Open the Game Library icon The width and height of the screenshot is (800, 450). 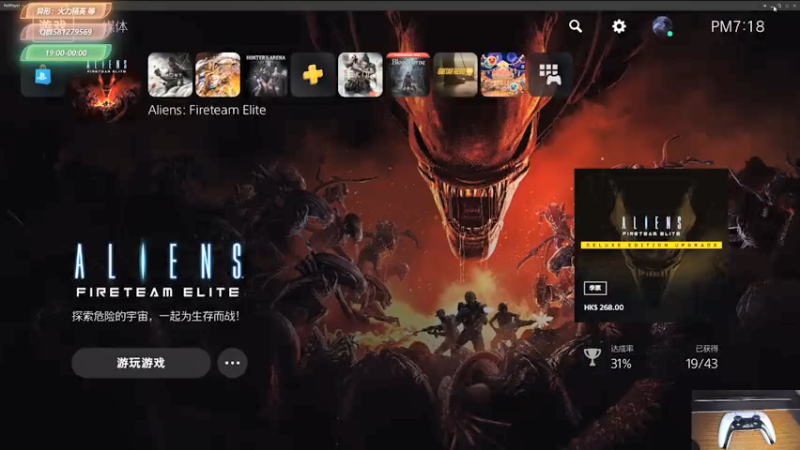pyautogui.click(x=550, y=74)
